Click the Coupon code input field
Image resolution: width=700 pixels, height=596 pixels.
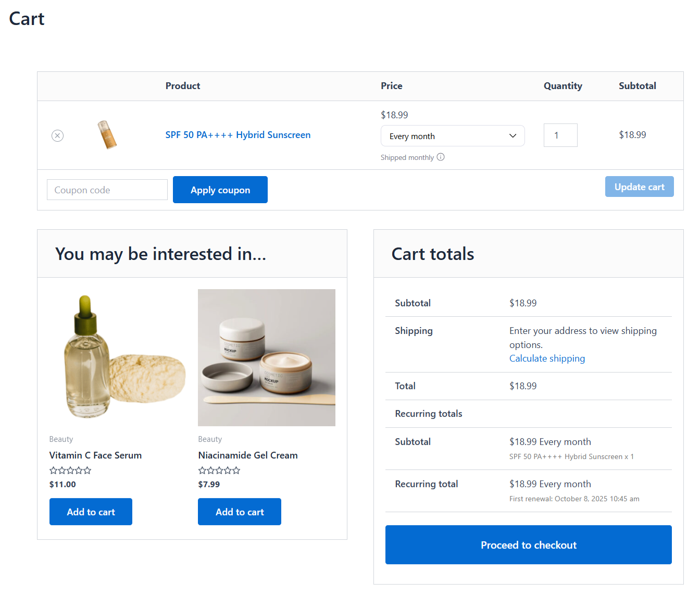click(x=107, y=190)
